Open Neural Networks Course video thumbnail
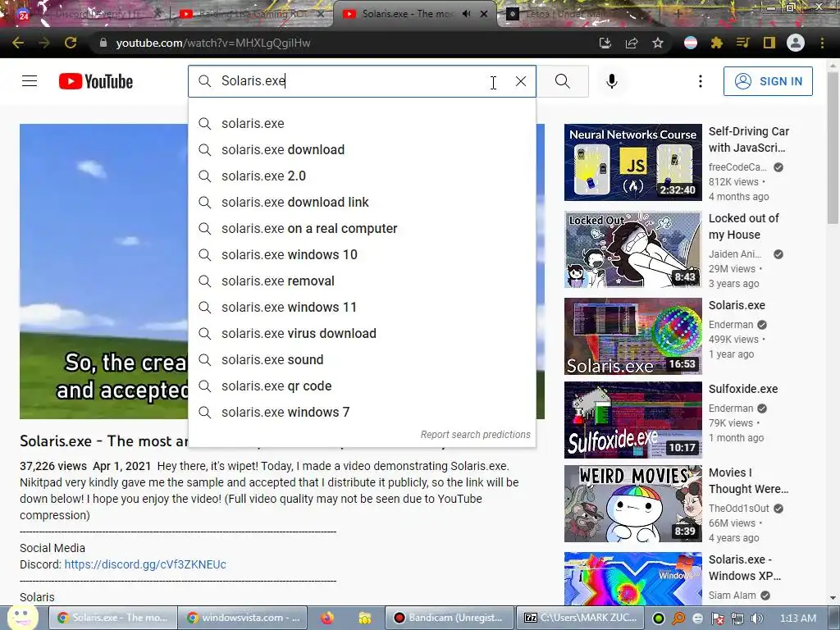This screenshot has width=840, height=630. coord(632,162)
